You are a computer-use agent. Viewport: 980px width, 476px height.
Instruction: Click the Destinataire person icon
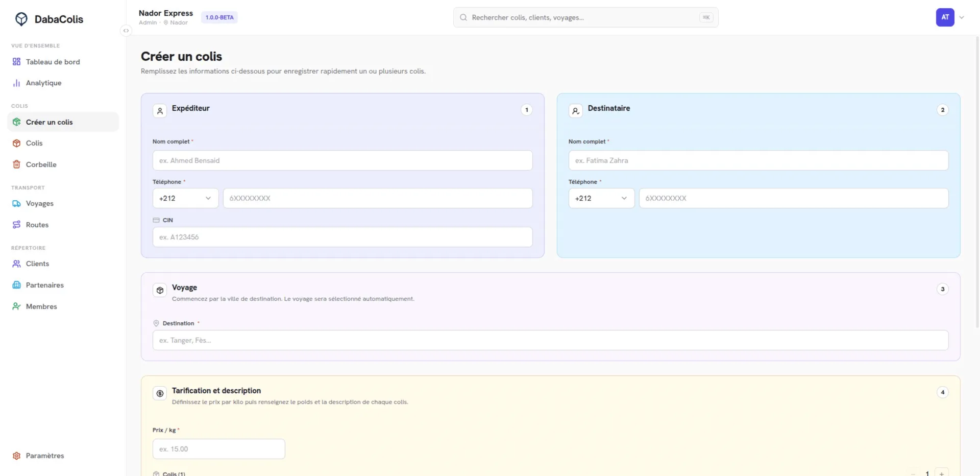pos(576,111)
